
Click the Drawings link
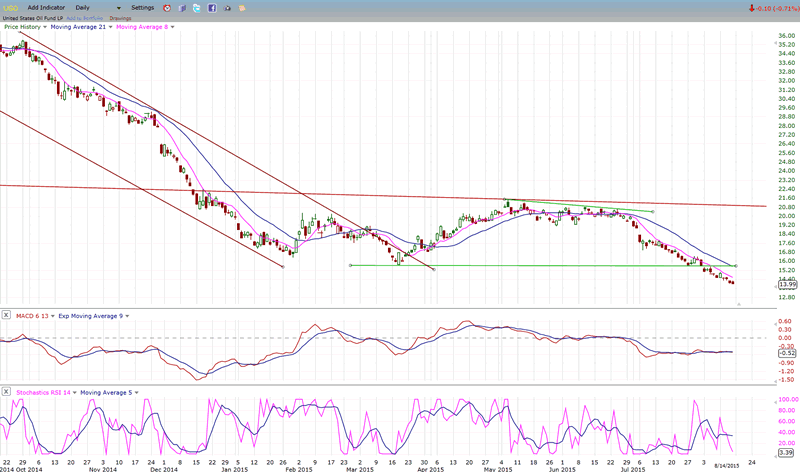pyautogui.click(x=120, y=17)
